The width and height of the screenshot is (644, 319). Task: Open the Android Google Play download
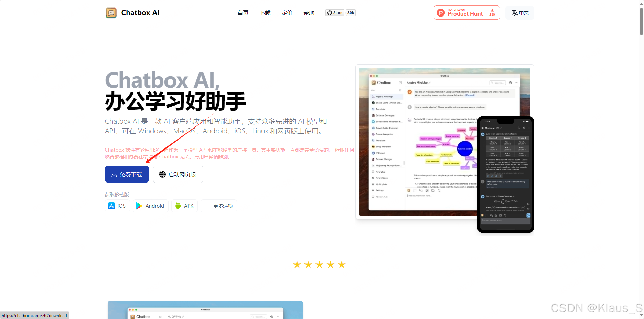tap(150, 206)
